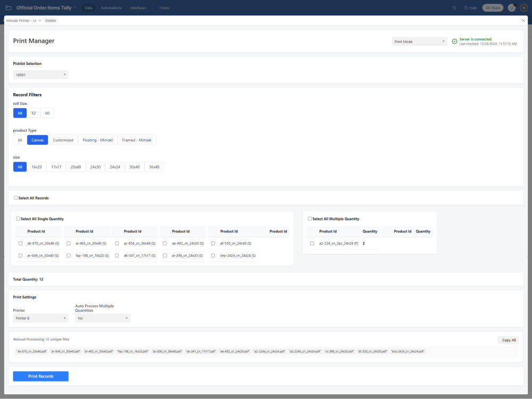This screenshot has width=532, height=399.
Task: Switch to the Automations tab
Action: tap(111, 8)
